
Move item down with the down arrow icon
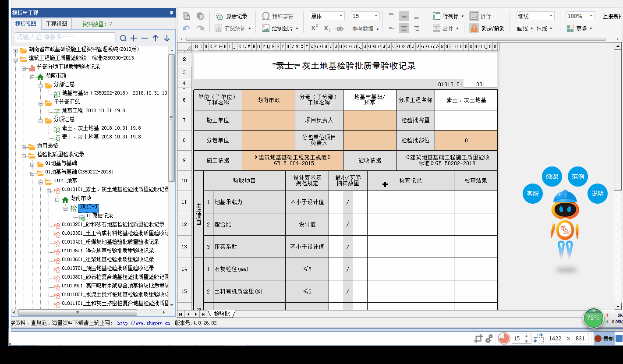point(166,38)
